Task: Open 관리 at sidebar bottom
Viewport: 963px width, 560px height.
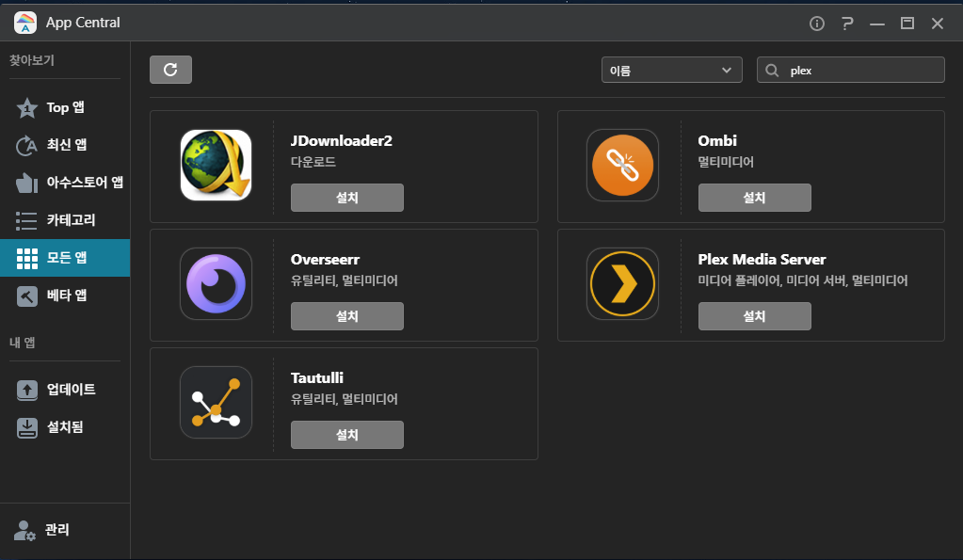Action: pyautogui.click(x=65, y=530)
